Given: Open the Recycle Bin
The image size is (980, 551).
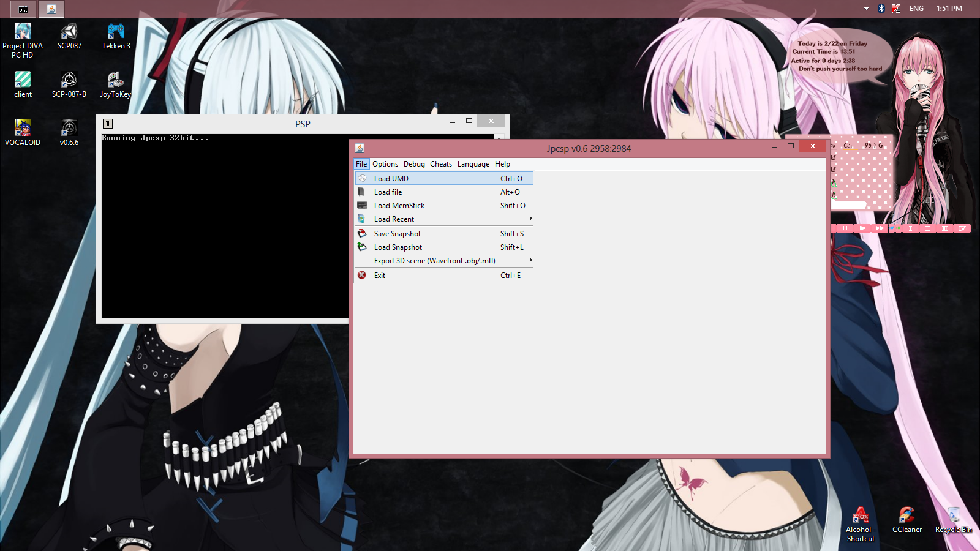Looking at the screenshot, I should [x=954, y=520].
